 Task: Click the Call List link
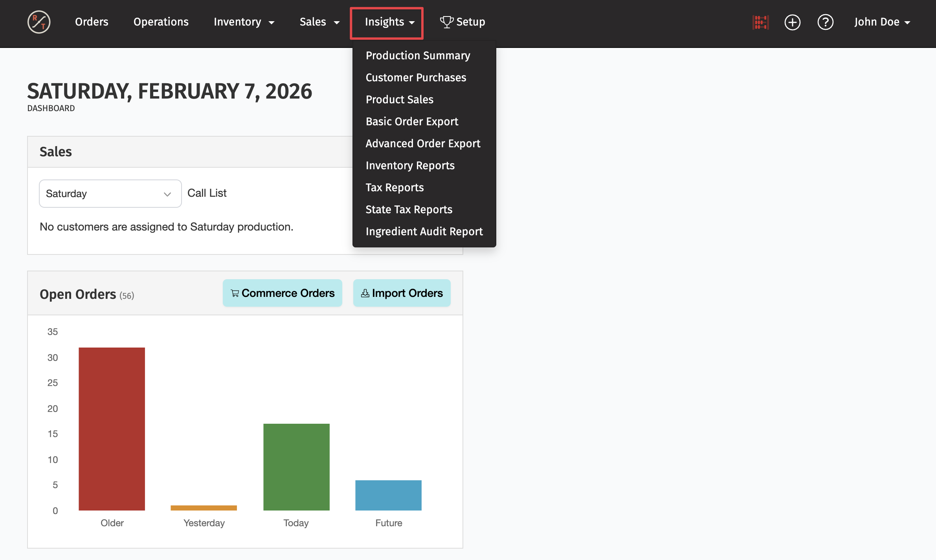pyautogui.click(x=207, y=193)
